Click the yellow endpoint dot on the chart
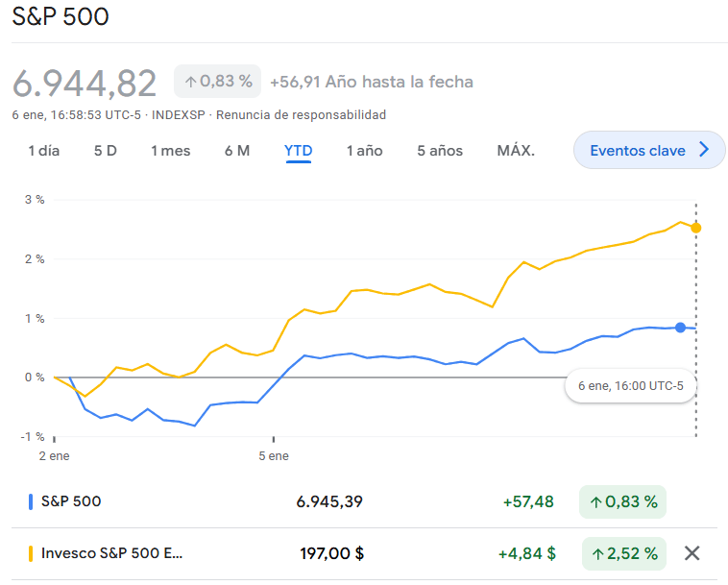The image size is (728, 585). (x=696, y=228)
